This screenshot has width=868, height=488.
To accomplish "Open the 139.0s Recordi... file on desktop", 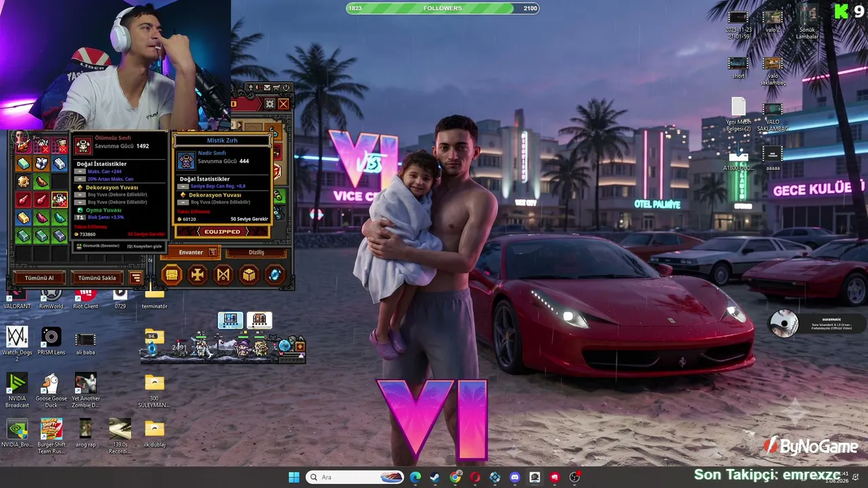I will (x=120, y=437).
